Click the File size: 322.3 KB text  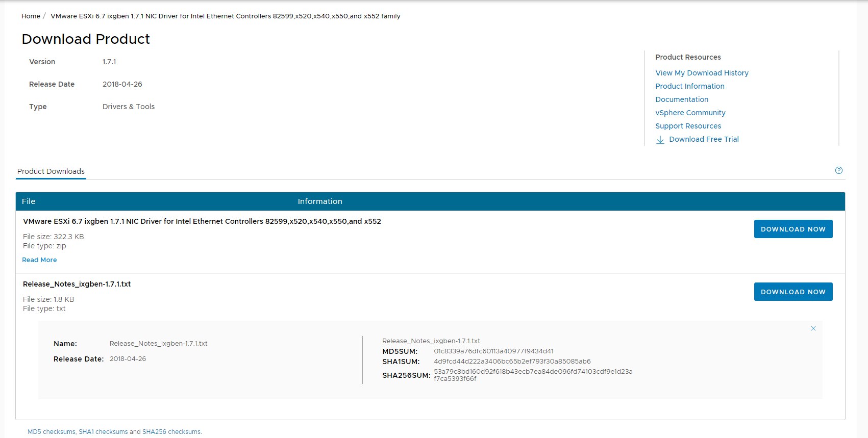pyautogui.click(x=54, y=237)
